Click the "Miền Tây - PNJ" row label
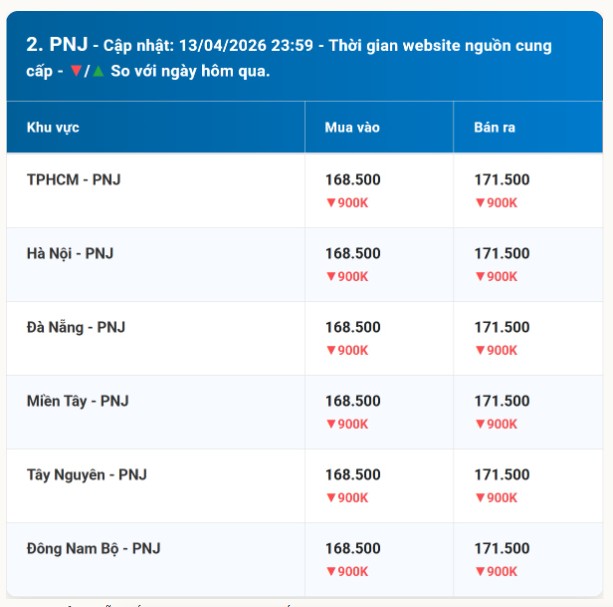The image size is (613, 607). (x=78, y=401)
